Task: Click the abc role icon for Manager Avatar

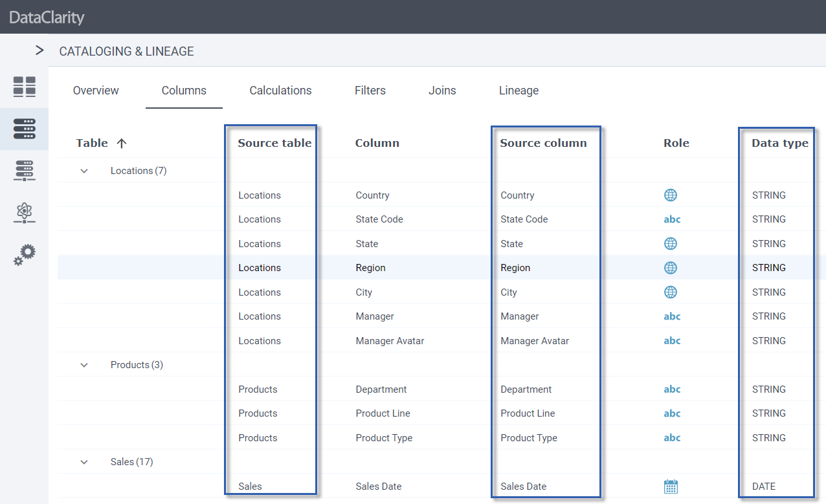Action: pyautogui.click(x=672, y=341)
